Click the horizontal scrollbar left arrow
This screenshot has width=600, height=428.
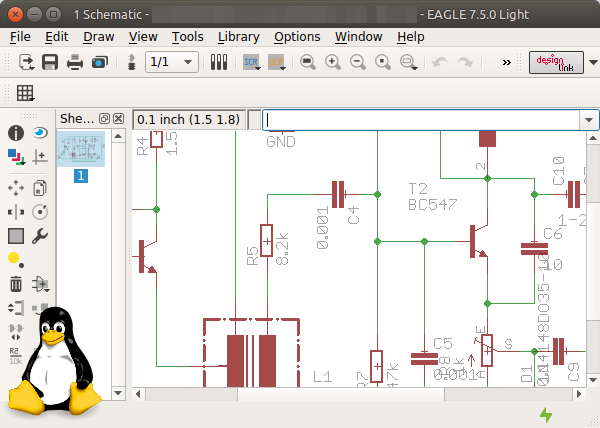pos(138,394)
